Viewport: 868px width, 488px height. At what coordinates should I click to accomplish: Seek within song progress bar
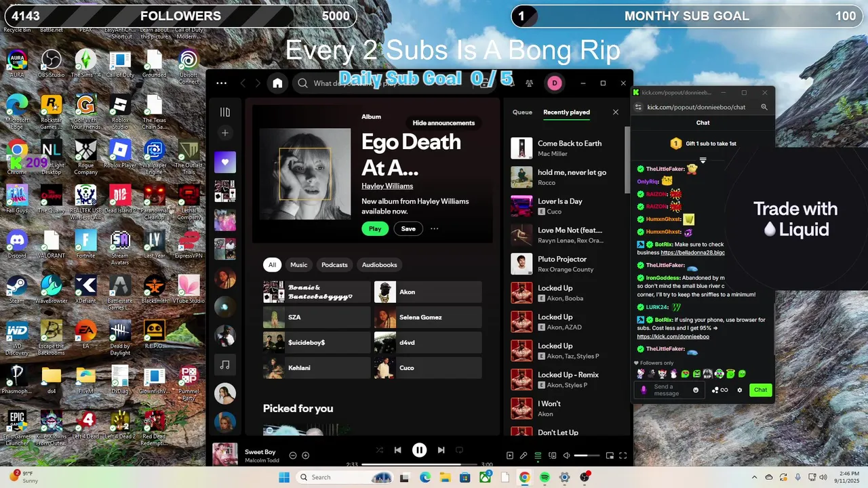pyautogui.click(x=420, y=464)
